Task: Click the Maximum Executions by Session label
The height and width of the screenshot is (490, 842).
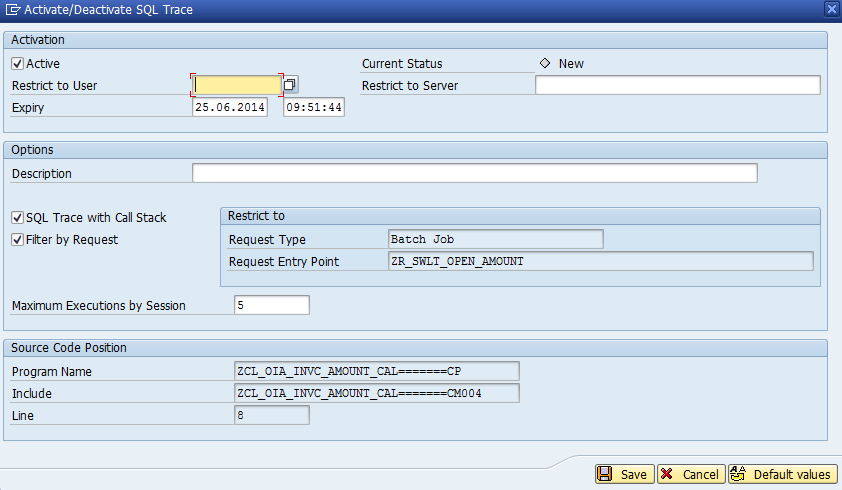Action: [98, 306]
